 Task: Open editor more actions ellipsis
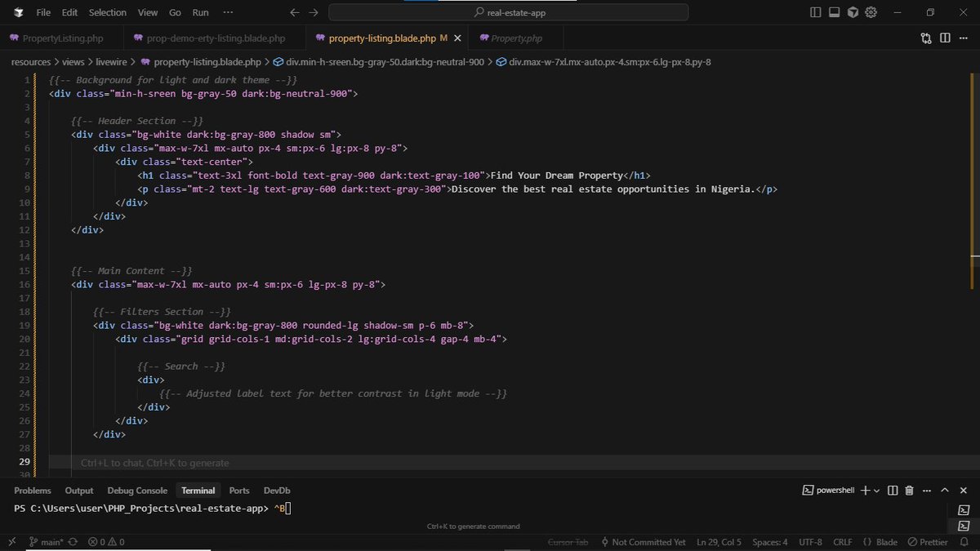tap(964, 38)
